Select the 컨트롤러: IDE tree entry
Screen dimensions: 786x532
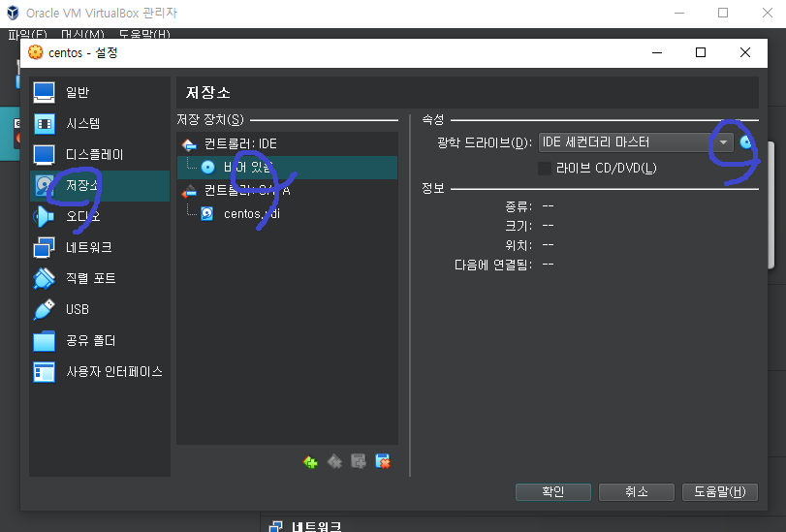(x=287, y=144)
